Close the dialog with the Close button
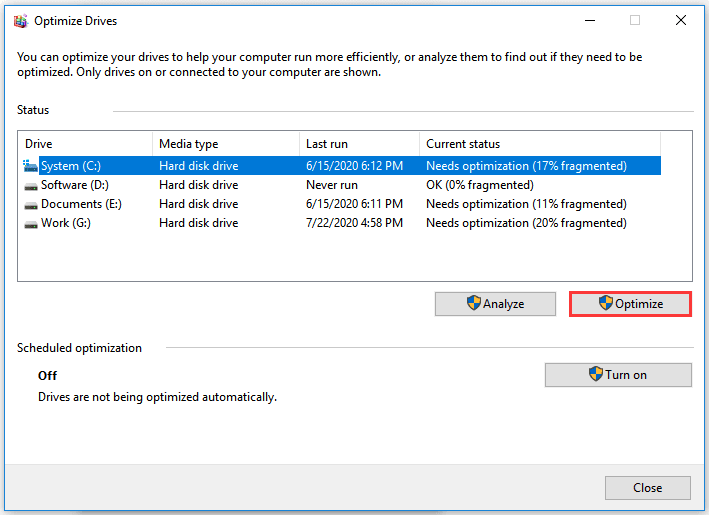 click(647, 488)
